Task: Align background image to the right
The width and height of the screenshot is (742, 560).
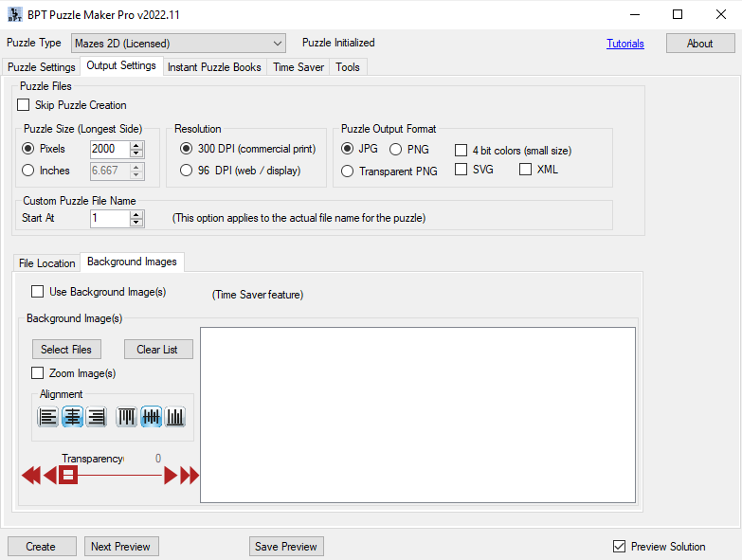Action: pos(97,417)
